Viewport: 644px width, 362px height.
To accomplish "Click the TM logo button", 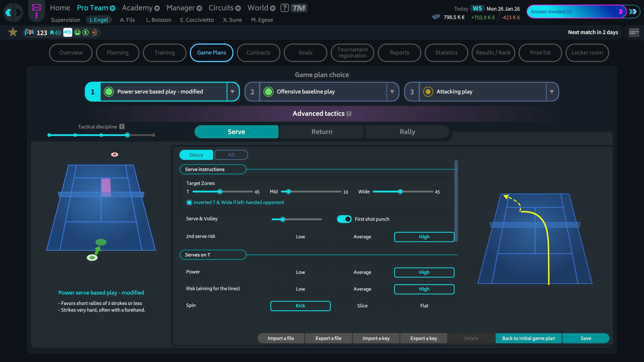I will pyautogui.click(x=299, y=8).
